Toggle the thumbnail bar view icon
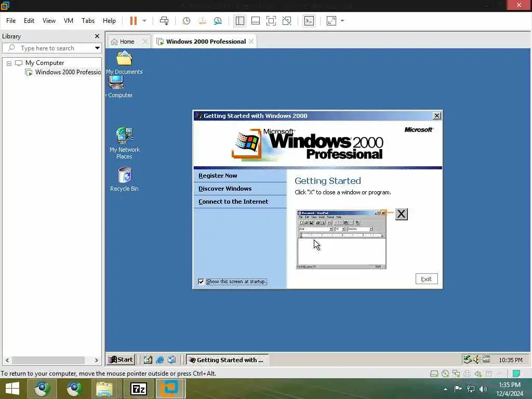532x399 pixels. pyautogui.click(x=256, y=21)
